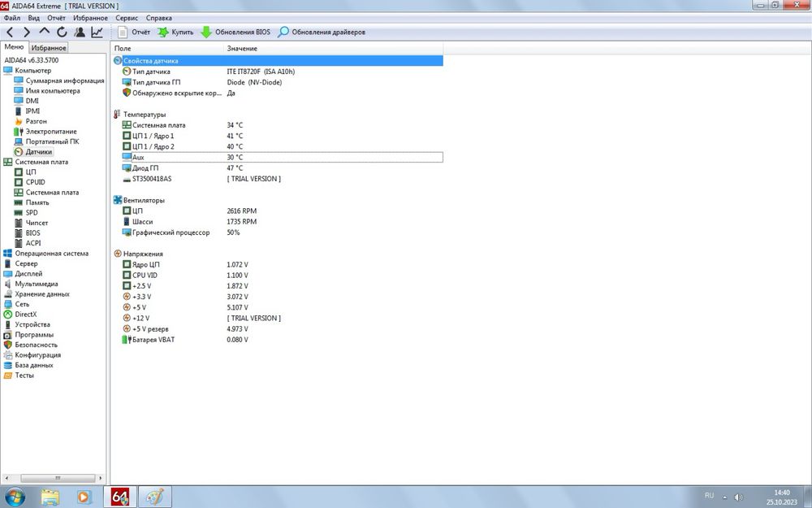The height and width of the screenshot is (508, 812).
Task: Switch to the Меню sidebar tab
Action: click(14, 46)
